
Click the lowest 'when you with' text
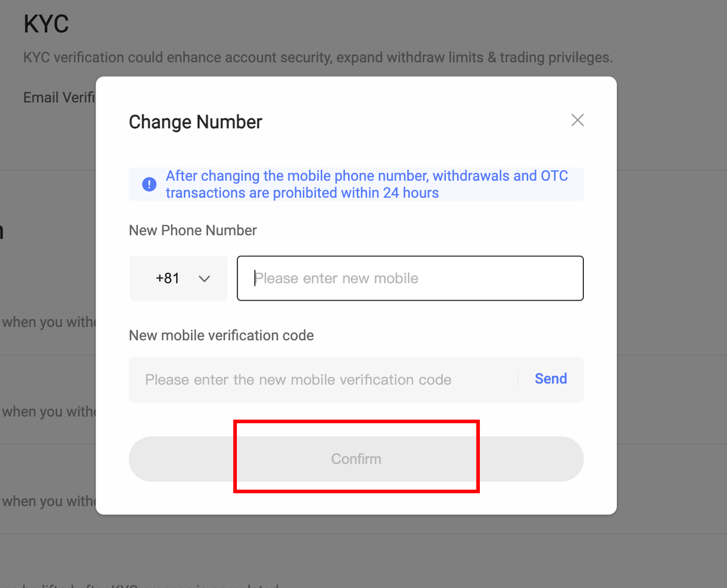click(48, 501)
